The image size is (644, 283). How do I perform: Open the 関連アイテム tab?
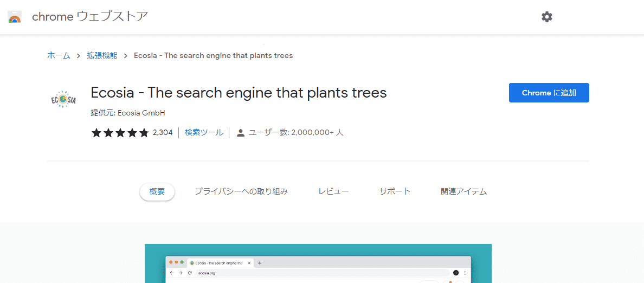(x=463, y=191)
